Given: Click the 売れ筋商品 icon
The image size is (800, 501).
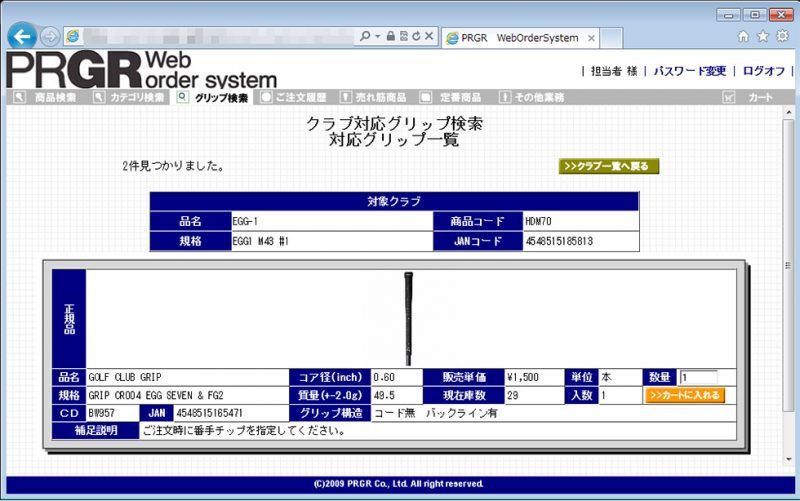Looking at the screenshot, I should tap(345, 97).
